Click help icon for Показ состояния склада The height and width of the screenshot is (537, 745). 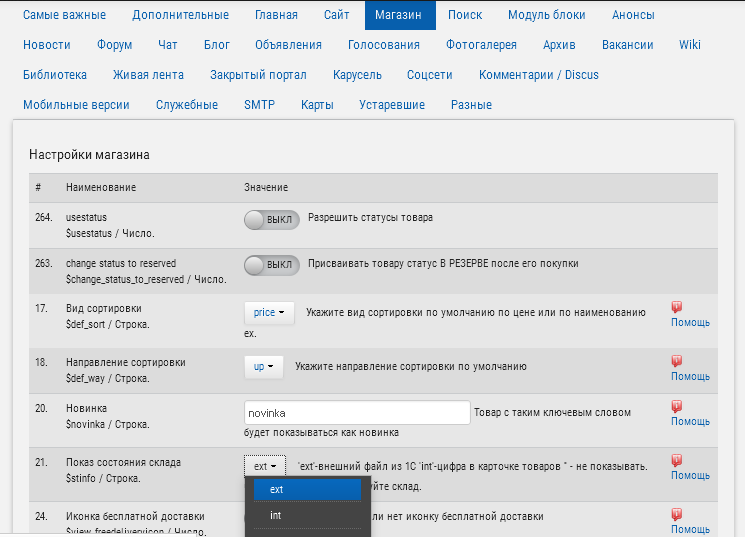pos(677,461)
